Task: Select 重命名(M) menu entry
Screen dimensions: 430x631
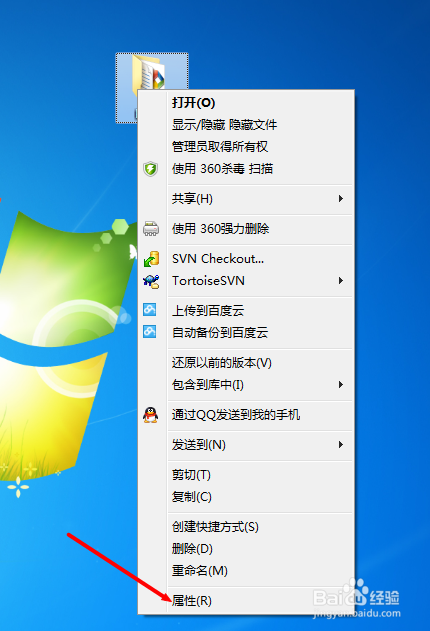Action: coord(246,571)
